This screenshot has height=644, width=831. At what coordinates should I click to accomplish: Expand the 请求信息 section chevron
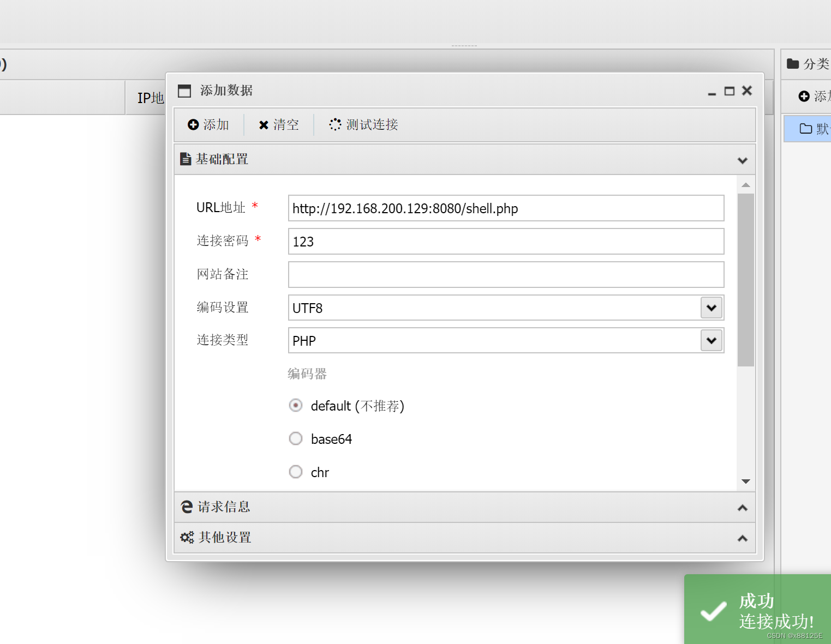(743, 508)
